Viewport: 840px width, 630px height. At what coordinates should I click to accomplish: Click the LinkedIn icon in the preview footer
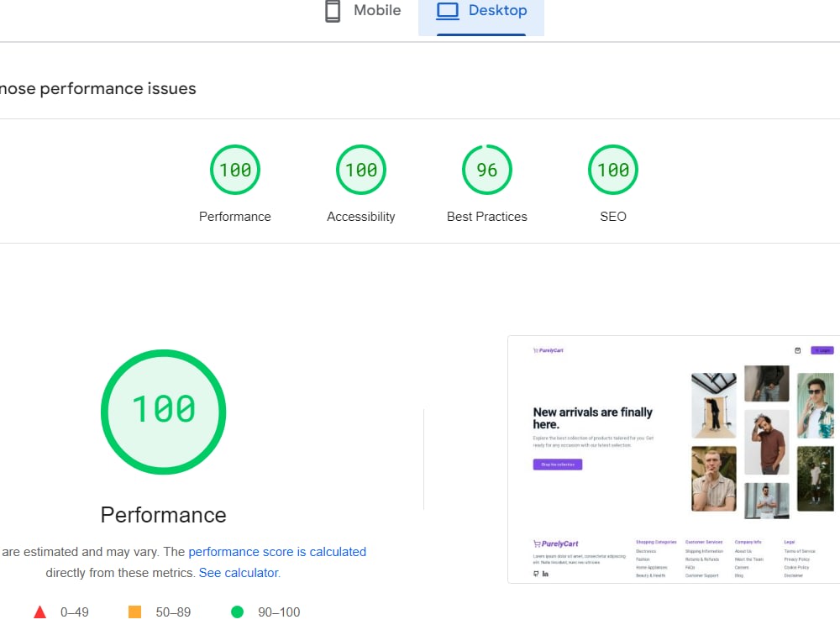click(x=546, y=574)
